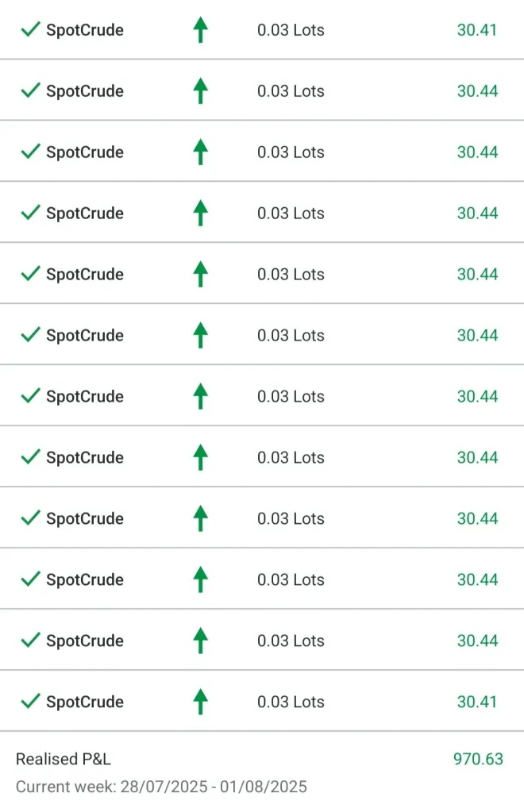The height and width of the screenshot is (812, 524).
Task: Click the checkmark in the second-to-last SpotCrude row
Action: click(x=30, y=641)
